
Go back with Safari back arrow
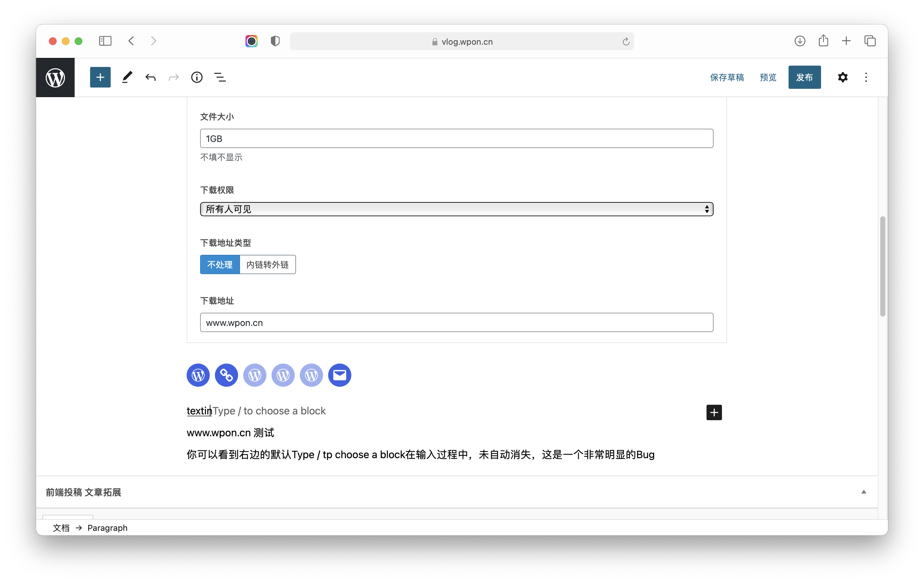tap(131, 41)
